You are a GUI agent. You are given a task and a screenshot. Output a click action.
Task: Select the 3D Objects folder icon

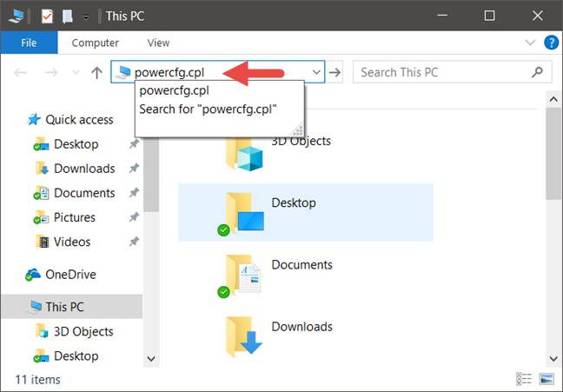(244, 153)
